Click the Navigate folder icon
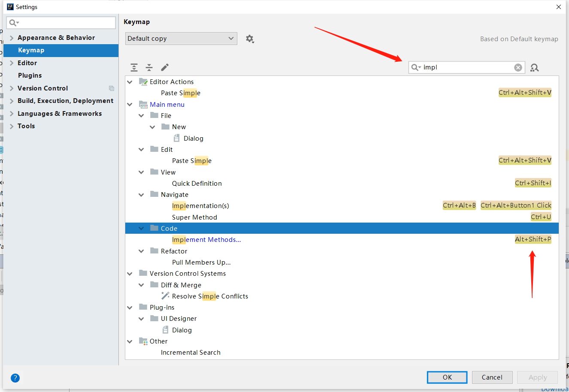This screenshot has height=392, width=569. click(154, 194)
